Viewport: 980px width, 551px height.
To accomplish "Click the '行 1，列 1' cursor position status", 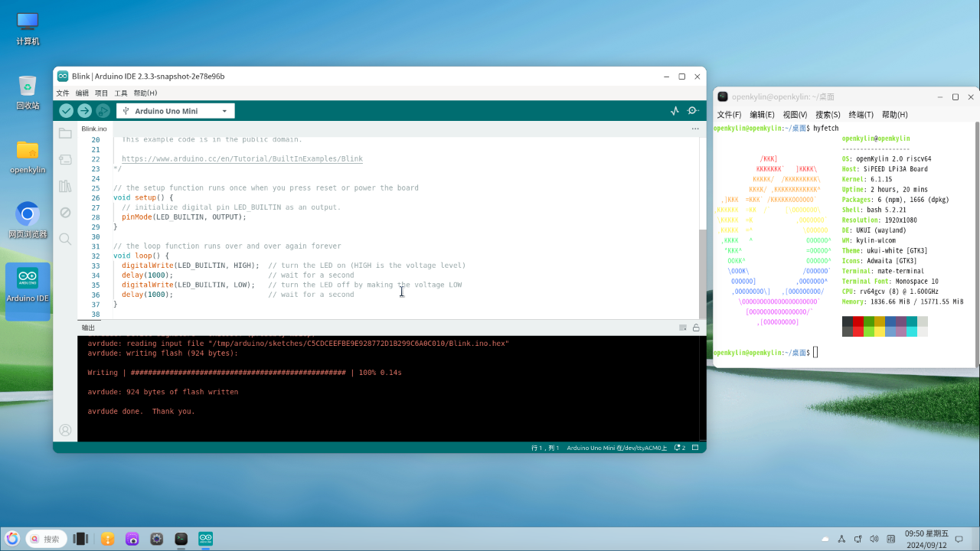I will [x=545, y=448].
